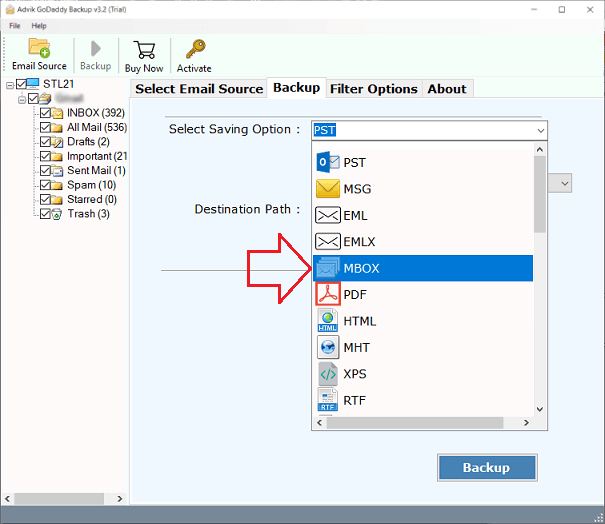Uncheck the Sent Mail (1) checkbox
This screenshot has height=524, width=605.
click(x=46, y=170)
